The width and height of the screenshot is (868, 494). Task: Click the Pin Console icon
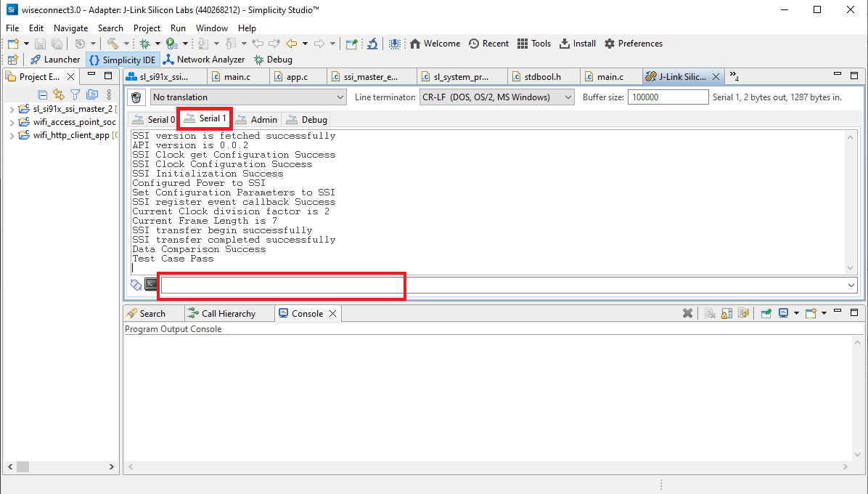pos(764,312)
